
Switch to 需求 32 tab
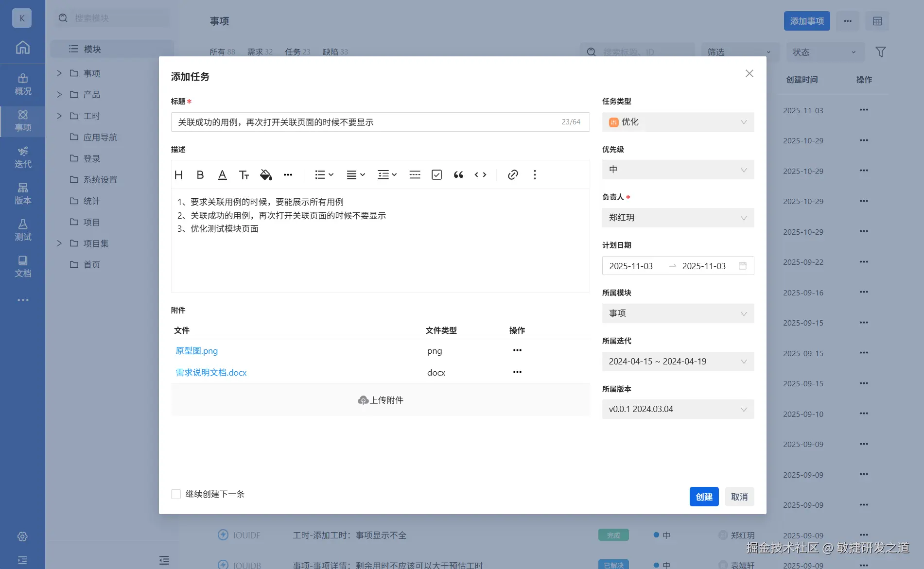(x=260, y=52)
